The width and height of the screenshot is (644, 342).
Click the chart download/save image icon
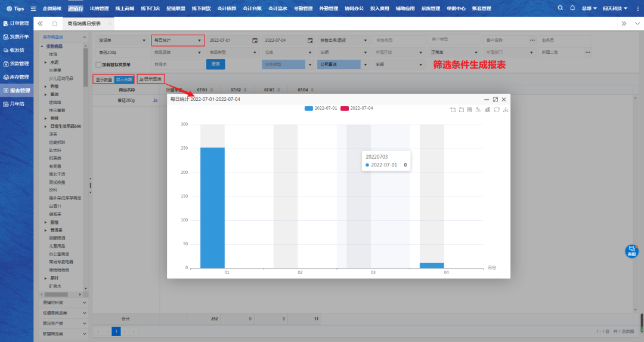pos(506,109)
